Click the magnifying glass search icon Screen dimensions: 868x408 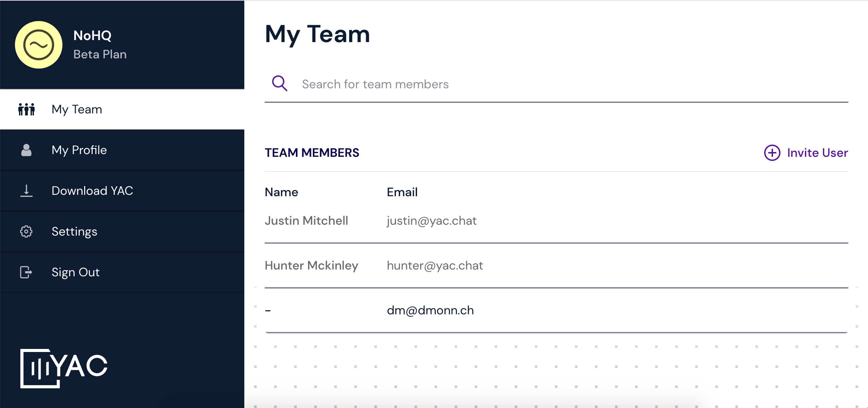tap(280, 84)
